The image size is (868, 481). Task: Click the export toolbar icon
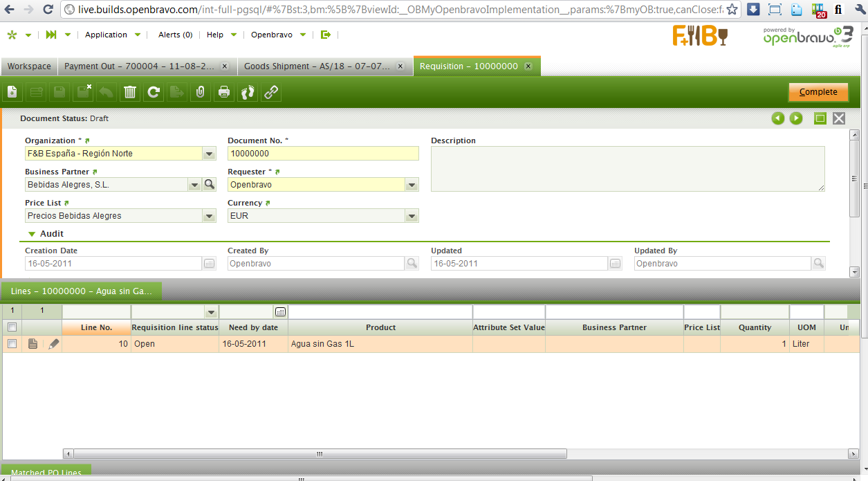177,92
